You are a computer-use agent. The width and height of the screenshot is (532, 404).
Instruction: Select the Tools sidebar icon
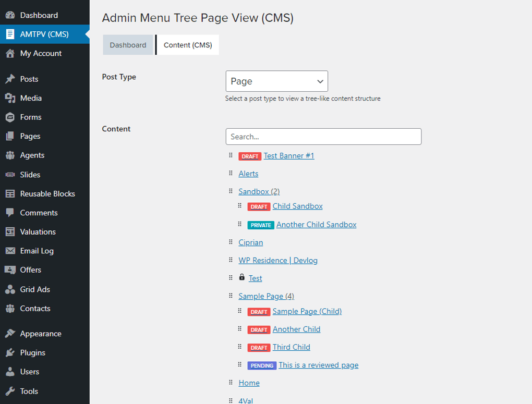(x=9, y=391)
